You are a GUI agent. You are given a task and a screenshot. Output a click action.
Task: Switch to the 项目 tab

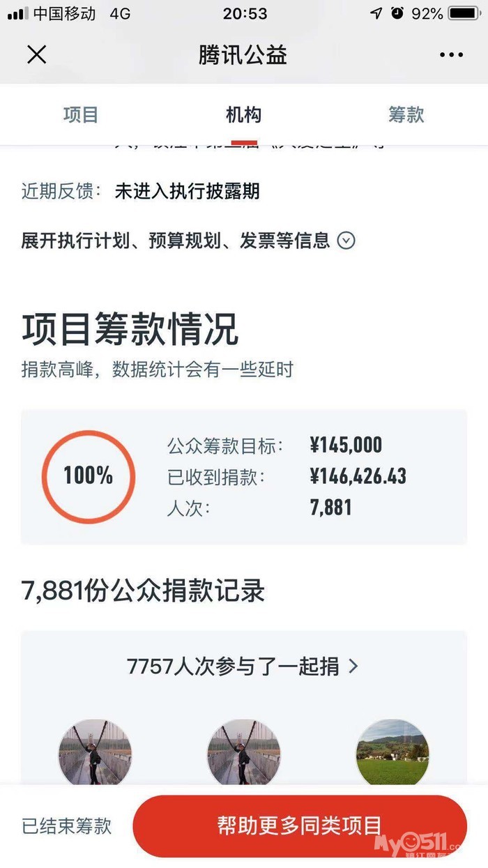81,115
